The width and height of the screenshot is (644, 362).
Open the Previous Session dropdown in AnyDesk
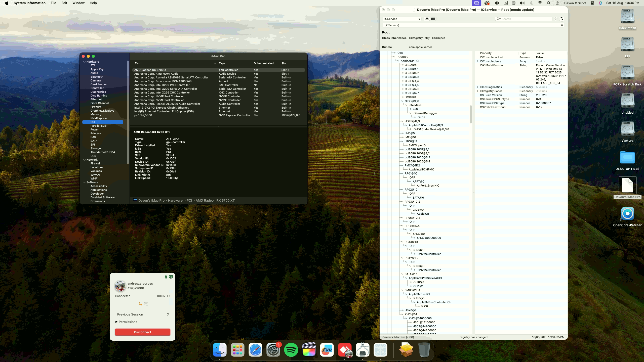tap(143, 314)
